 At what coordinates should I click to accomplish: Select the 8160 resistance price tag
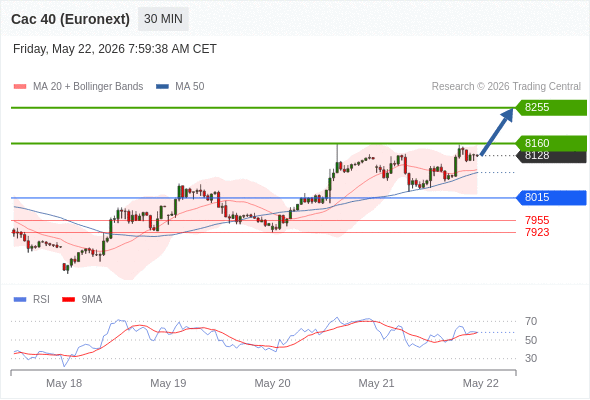(x=551, y=143)
